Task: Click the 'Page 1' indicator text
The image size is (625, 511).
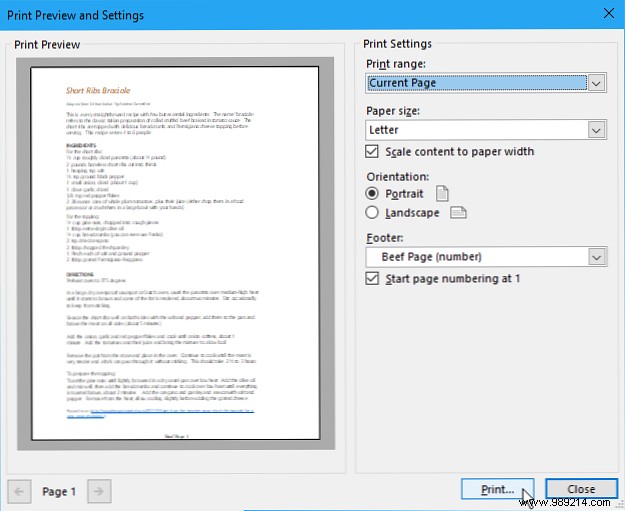Action: point(59,491)
